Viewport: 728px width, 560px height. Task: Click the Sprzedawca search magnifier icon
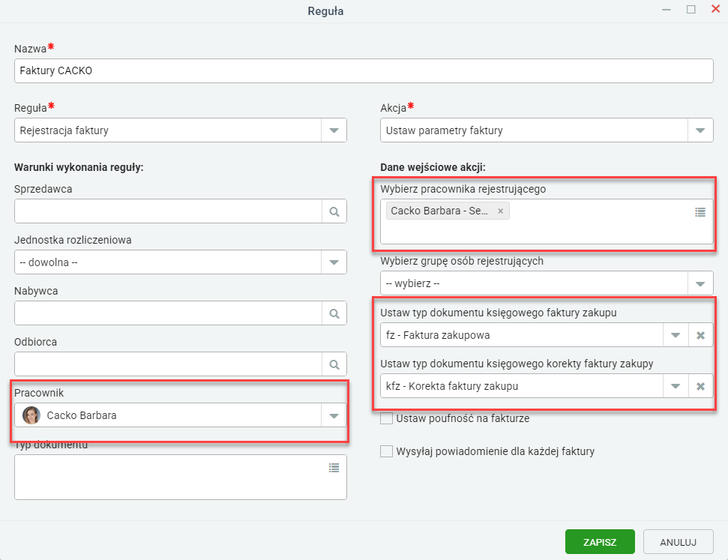(x=334, y=211)
